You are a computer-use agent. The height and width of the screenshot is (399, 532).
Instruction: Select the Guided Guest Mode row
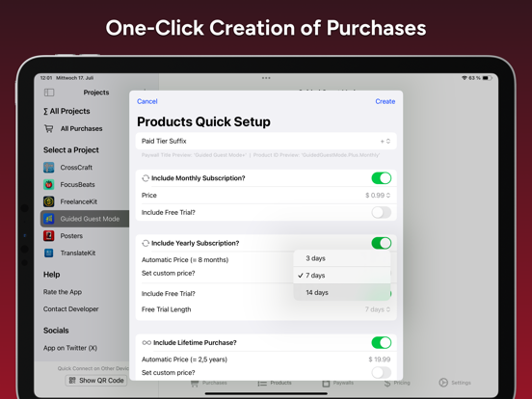[85, 219]
